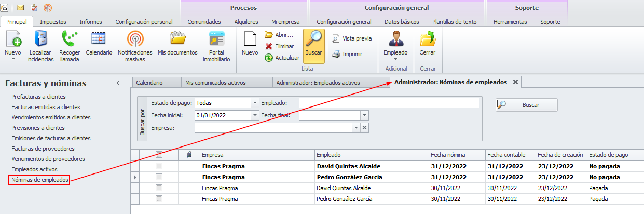Click the Eliminar red cross icon

click(269, 46)
